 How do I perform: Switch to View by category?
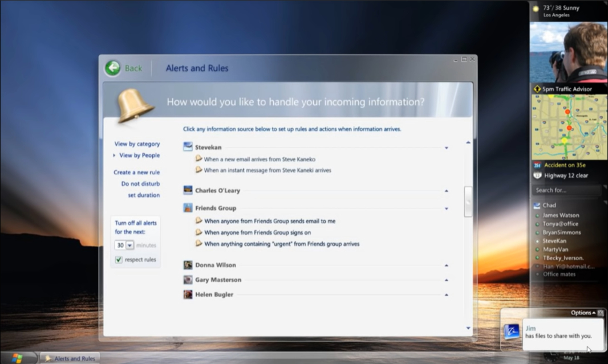pyautogui.click(x=137, y=144)
